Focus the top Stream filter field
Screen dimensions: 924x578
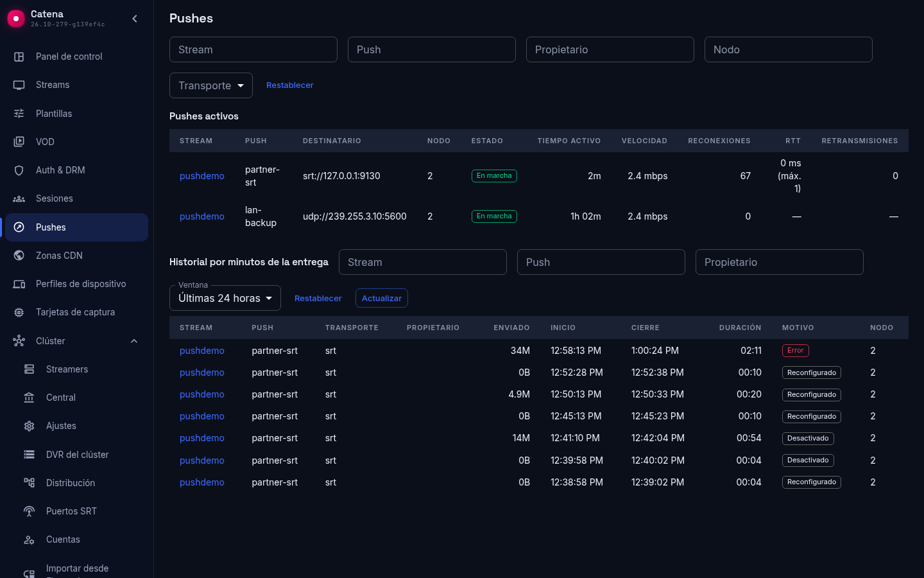pos(253,49)
